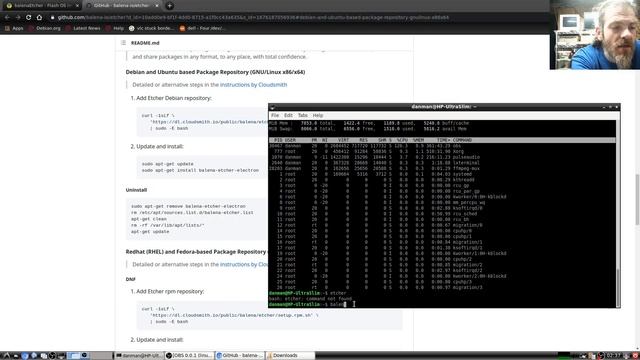Viewport: 640px width, 360px height.
Task: Open the vlc stuck borde... bookmark
Action: pyautogui.click(x=151, y=28)
